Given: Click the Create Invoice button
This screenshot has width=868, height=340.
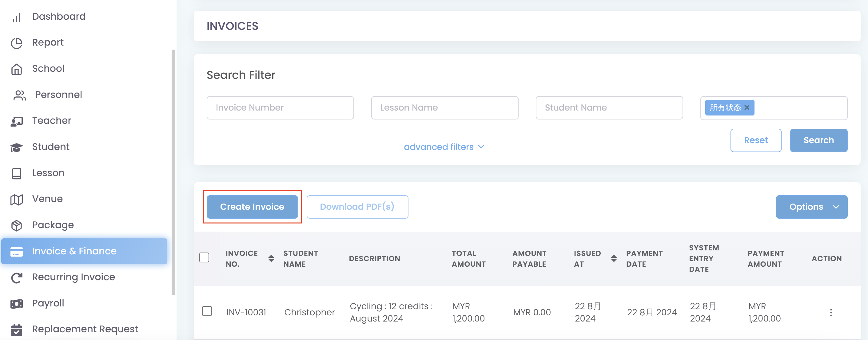Looking at the screenshot, I should (x=252, y=207).
